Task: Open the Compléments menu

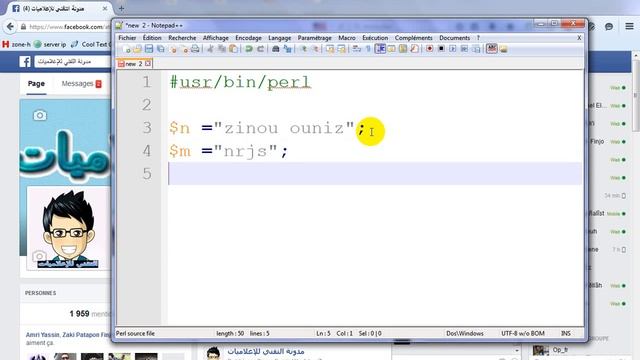Action: pos(413,38)
